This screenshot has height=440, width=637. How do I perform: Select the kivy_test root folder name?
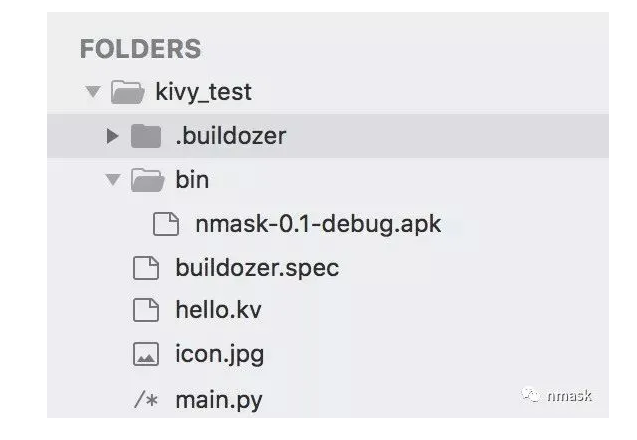pyautogui.click(x=203, y=93)
